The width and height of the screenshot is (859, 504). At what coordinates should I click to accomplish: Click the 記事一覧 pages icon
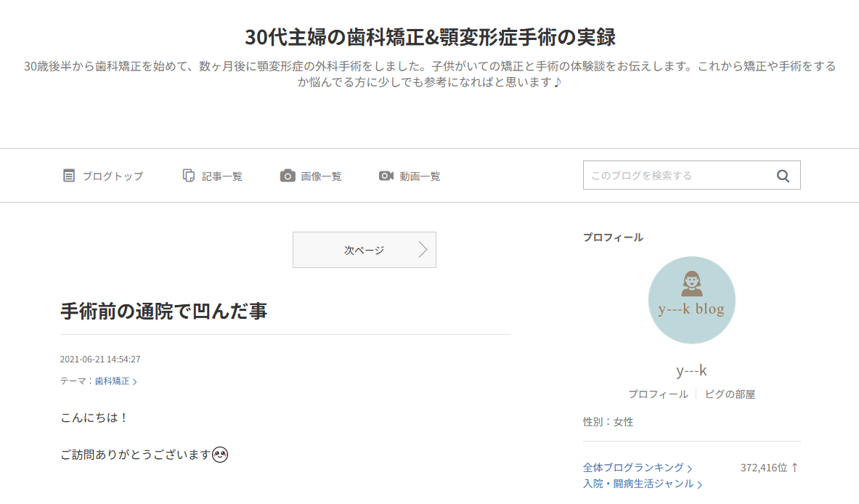pos(189,175)
